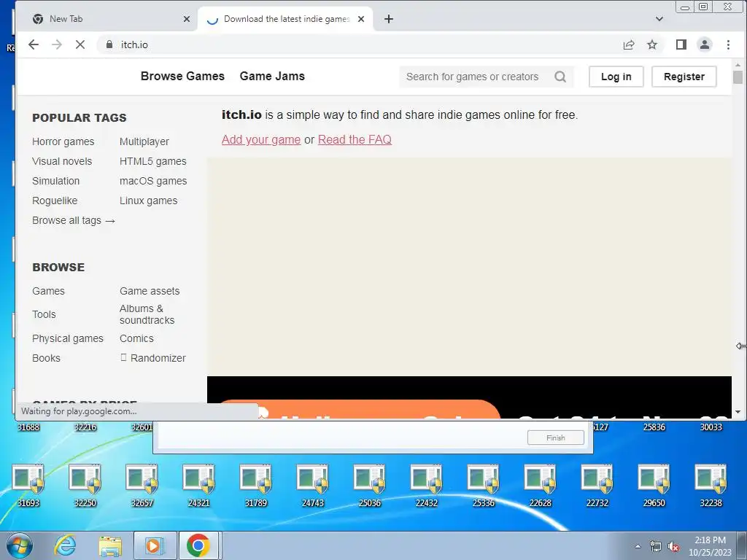This screenshot has width=747, height=560.
Task: Open Horror games tag
Action: coord(63,141)
